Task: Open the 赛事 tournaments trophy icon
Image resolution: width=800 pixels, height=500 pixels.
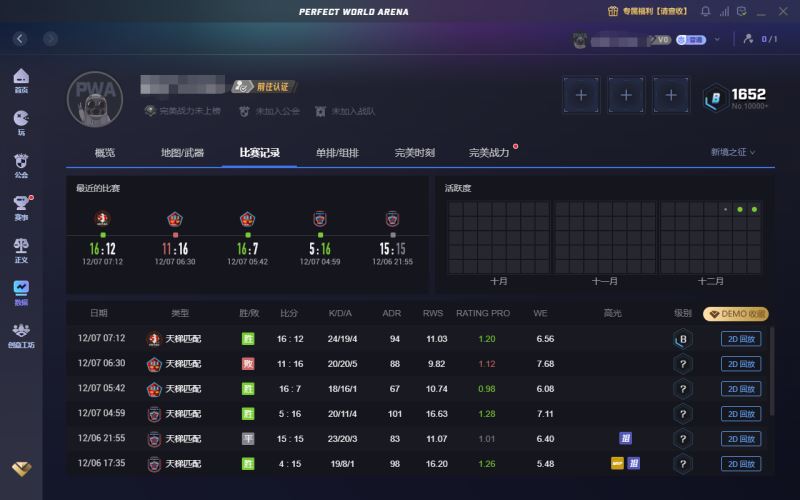Action: coord(21,208)
